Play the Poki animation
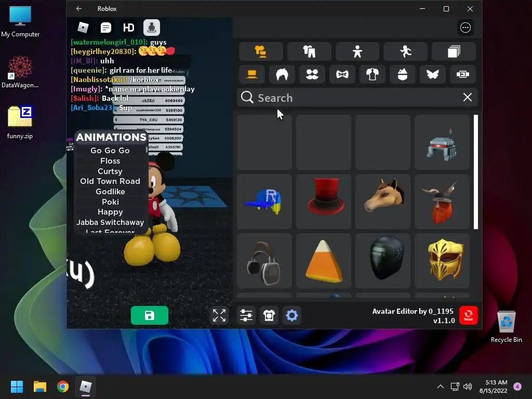 pos(110,202)
